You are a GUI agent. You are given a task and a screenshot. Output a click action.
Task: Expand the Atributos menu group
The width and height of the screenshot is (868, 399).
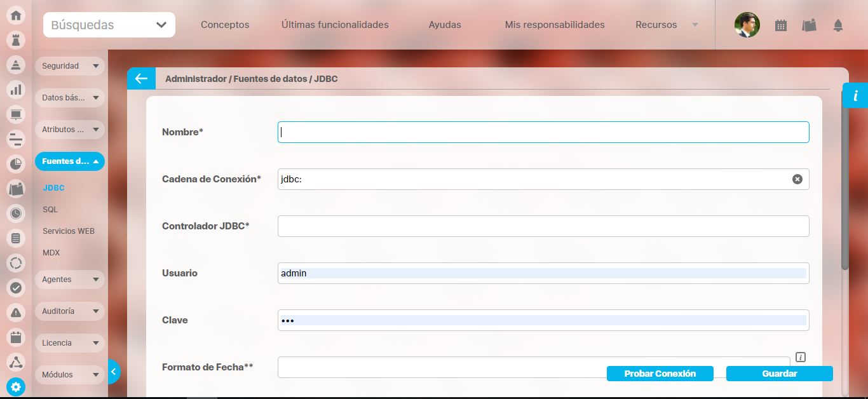point(70,130)
